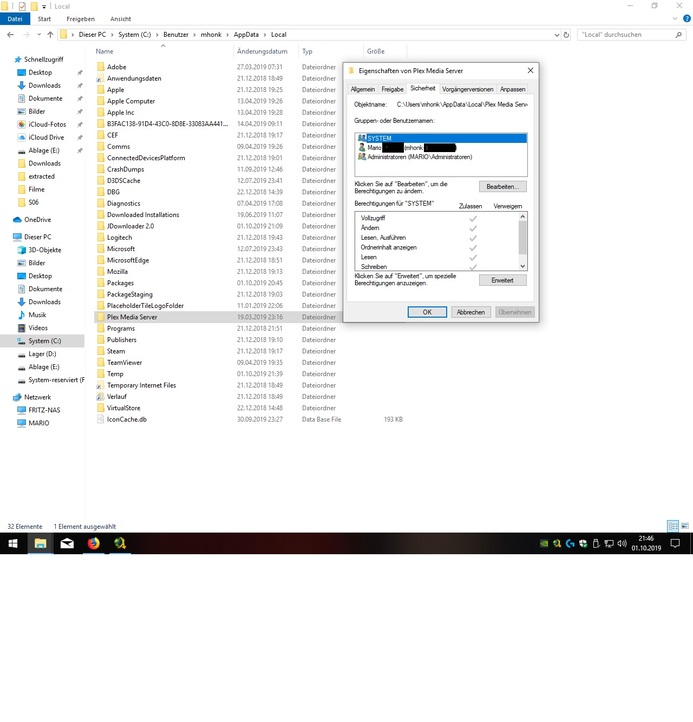Screen dimensions: 693x722
Task: Go up one folder level
Action: pyautogui.click(x=50, y=35)
